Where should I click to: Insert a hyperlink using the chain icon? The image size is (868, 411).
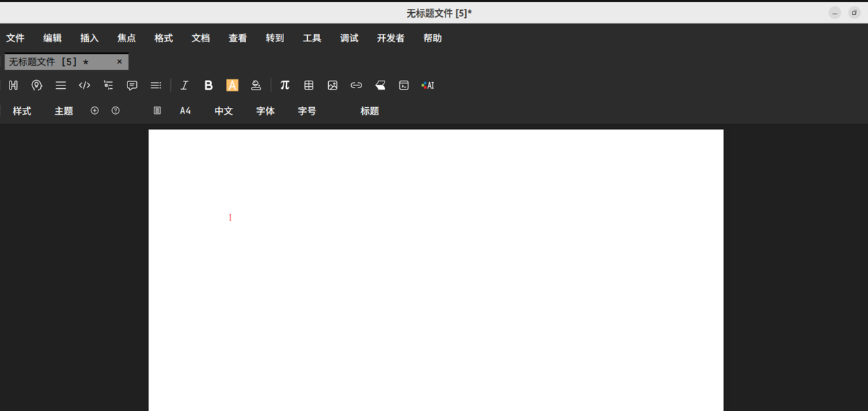(356, 85)
